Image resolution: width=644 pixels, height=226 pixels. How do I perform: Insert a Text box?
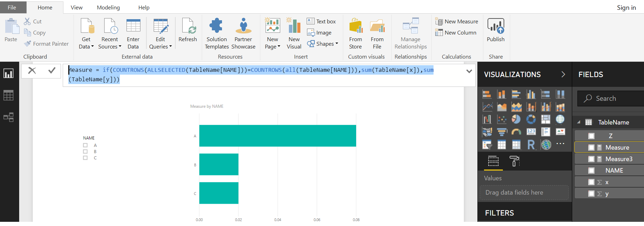(x=321, y=21)
